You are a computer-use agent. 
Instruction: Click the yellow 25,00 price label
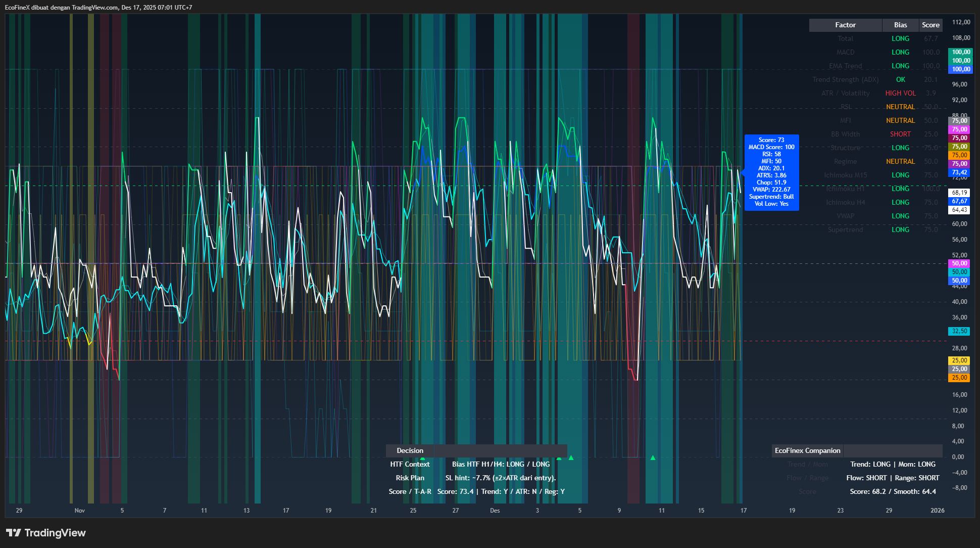tap(959, 360)
